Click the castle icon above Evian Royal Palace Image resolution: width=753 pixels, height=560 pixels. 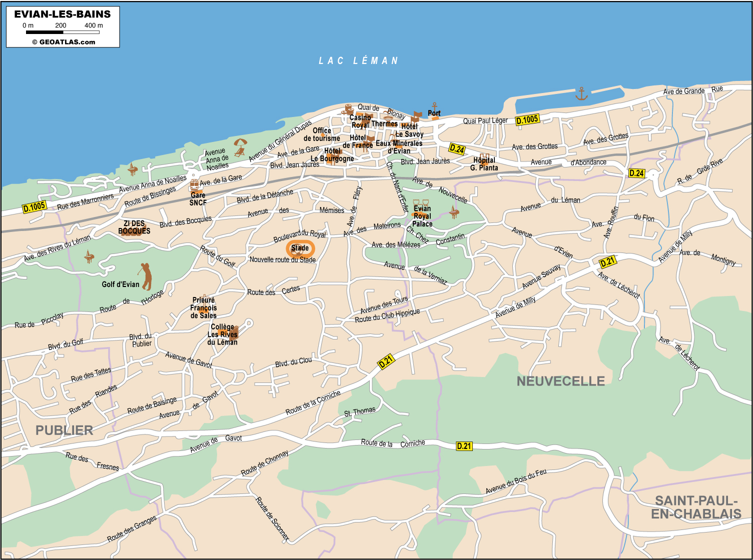click(x=421, y=203)
